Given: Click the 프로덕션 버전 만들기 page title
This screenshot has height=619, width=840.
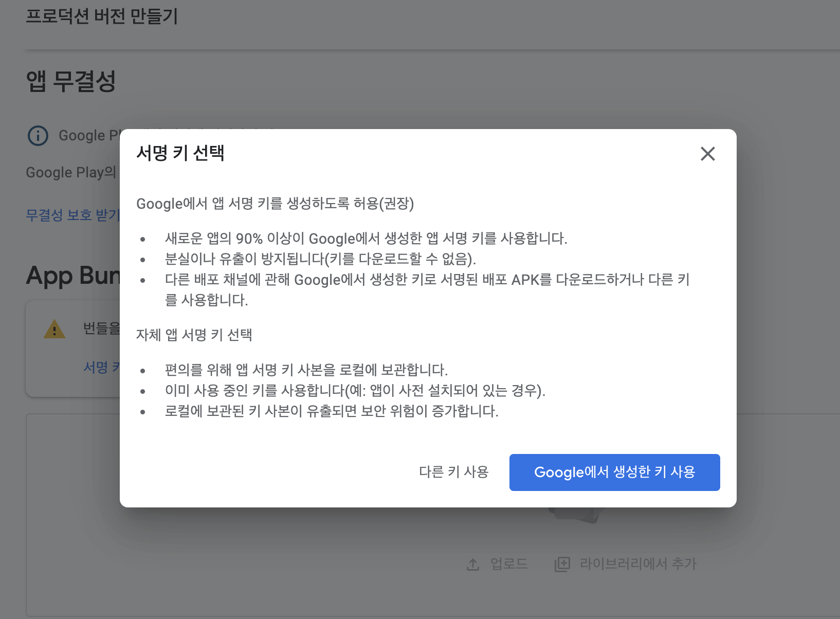Looking at the screenshot, I should coord(102,16).
